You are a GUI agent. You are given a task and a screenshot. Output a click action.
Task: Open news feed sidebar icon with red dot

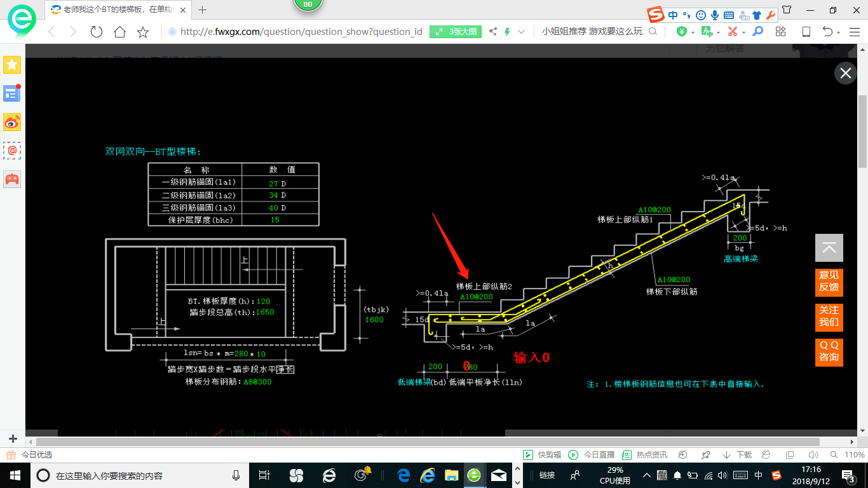click(x=12, y=93)
